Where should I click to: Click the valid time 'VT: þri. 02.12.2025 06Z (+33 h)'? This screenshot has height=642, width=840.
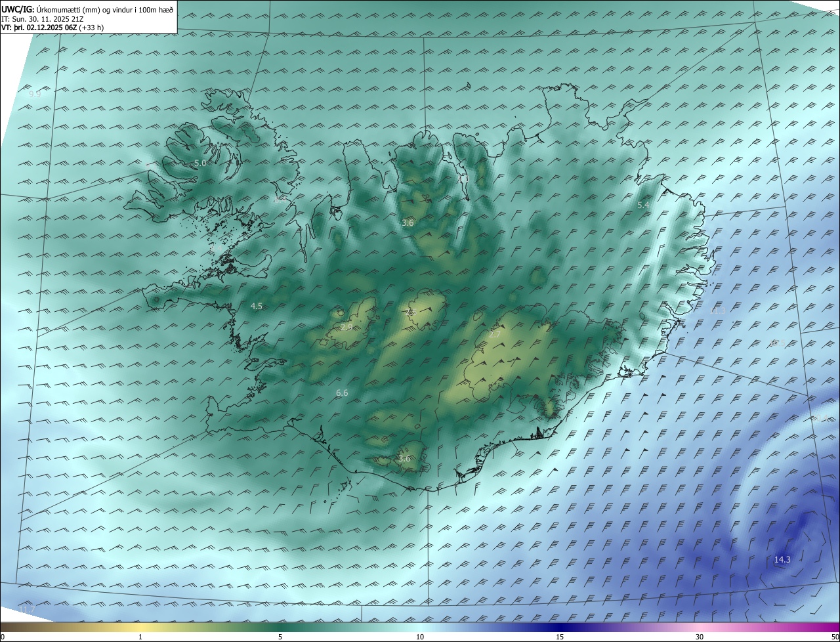click(x=52, y=28)
